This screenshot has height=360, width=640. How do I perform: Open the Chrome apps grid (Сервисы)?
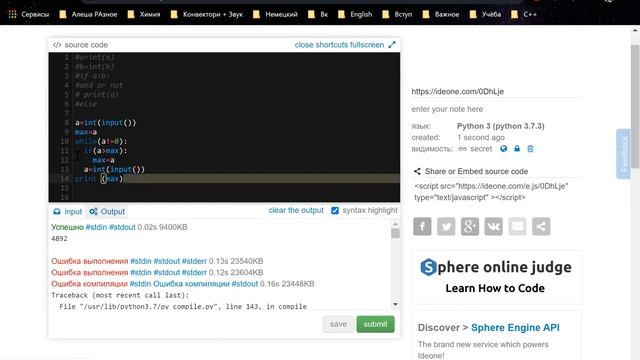click(29, 14)
